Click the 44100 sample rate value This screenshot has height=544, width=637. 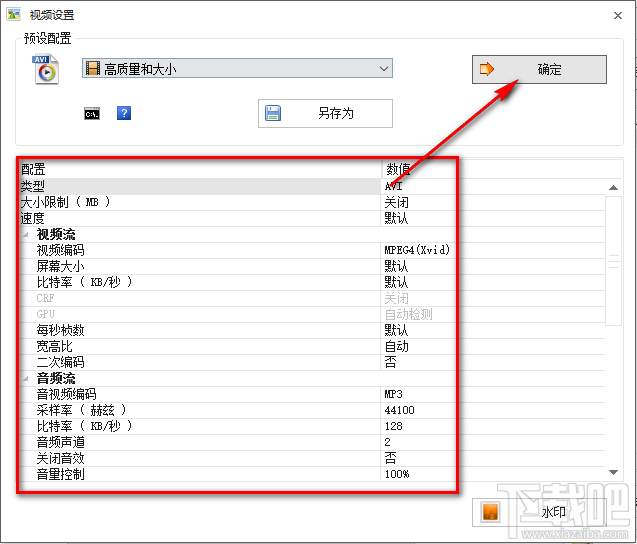(399, 410)
